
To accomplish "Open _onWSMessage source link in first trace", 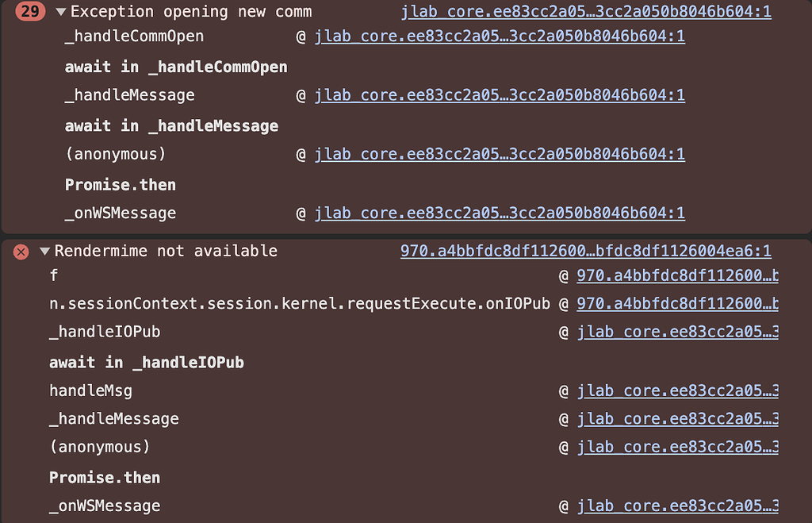I will pyautogui.click(x=500, y=213).
